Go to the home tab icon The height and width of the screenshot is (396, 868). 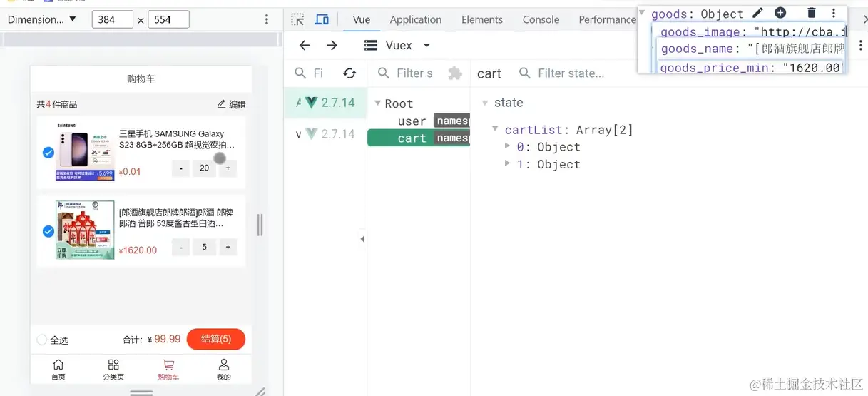58,365
